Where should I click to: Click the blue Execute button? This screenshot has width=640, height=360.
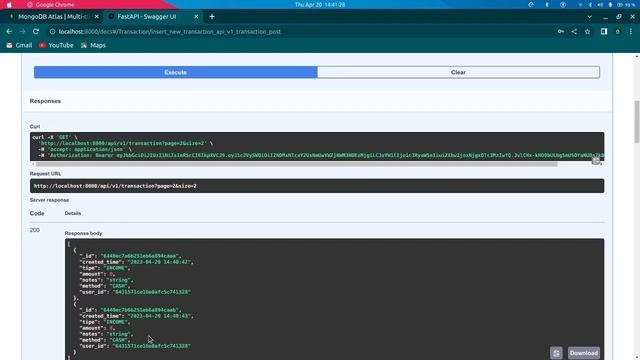pos(176,72)
